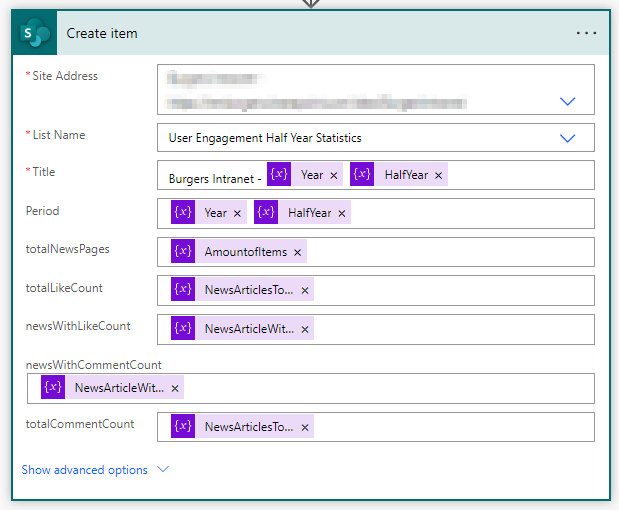Click the HalfYear variable icon in Period field
This screenshot has width=619, height=510.
point(266,212)
